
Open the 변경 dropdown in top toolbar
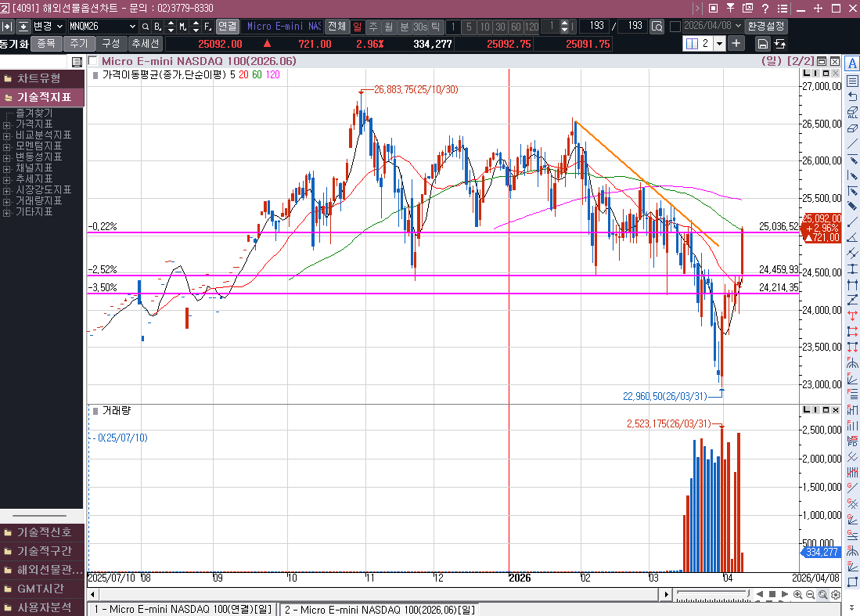click(x=48, y=26)
